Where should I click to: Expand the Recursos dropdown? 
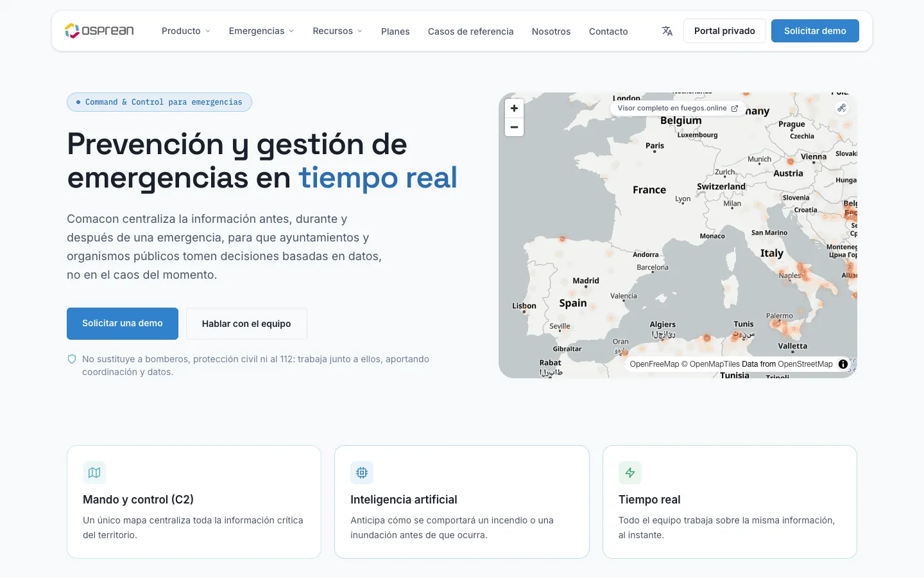[338, 31]
